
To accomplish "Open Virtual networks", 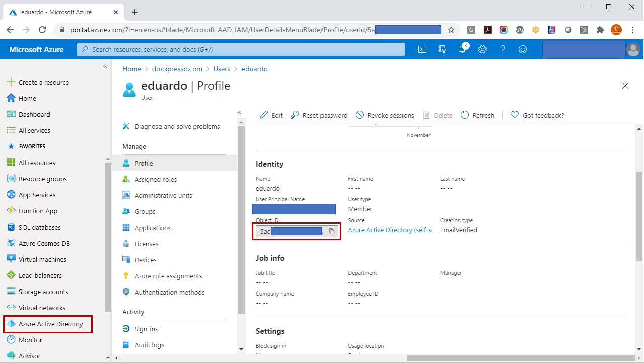I will coord(36,308).
